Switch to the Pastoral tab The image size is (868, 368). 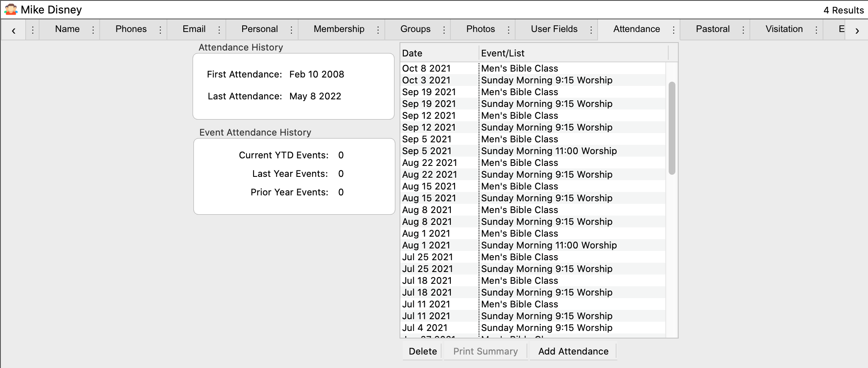pos(712,29)
